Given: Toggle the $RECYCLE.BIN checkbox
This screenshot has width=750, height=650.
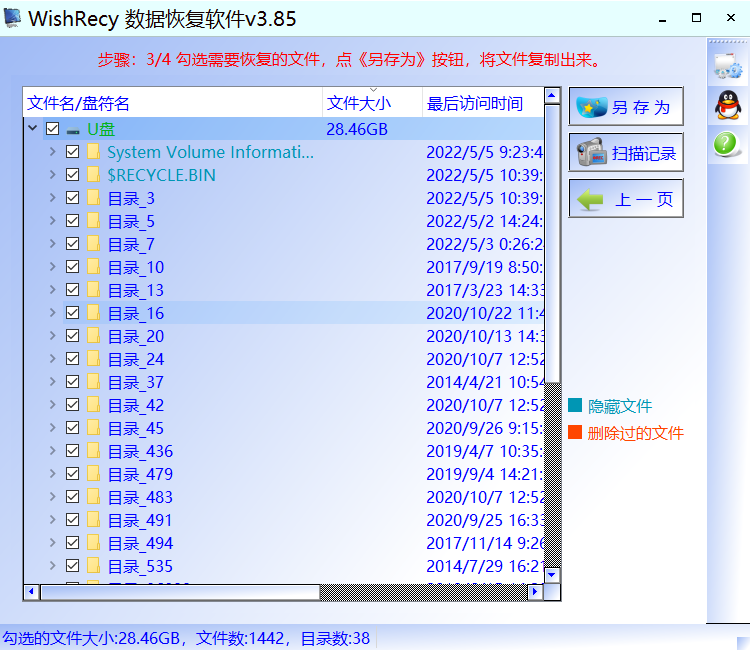Looking at the screenshot, I should pyautogui.click(x=72, y=175).
